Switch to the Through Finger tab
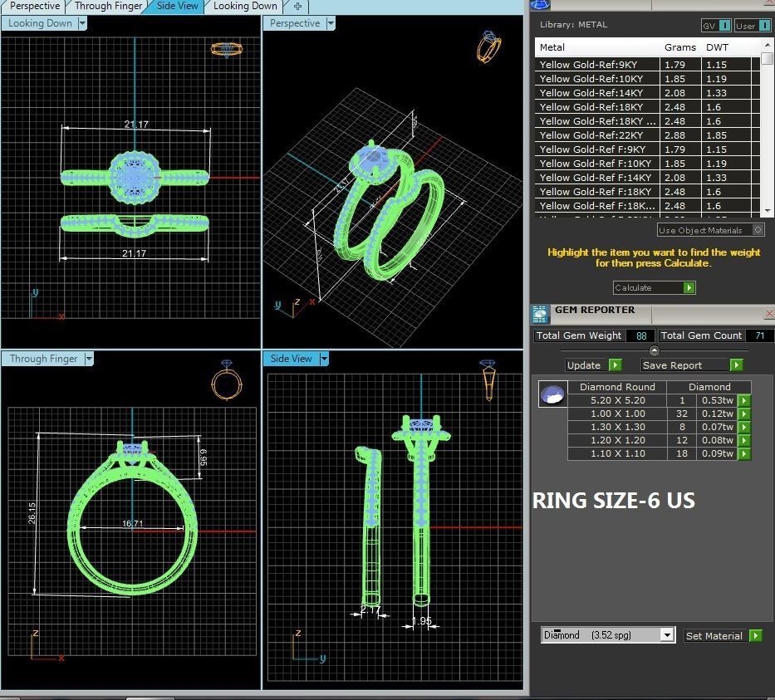Screen dimensions: 775x700 click(x=108, y=6)
